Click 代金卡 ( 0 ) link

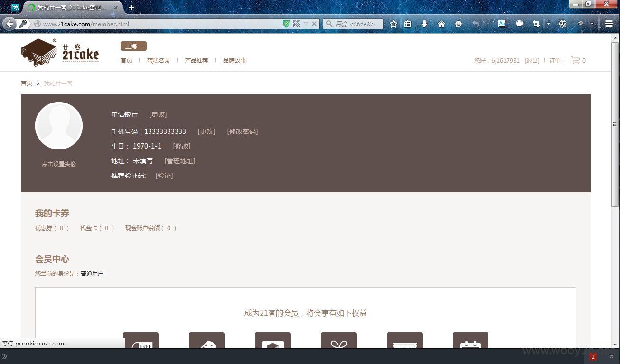[97, 228]
